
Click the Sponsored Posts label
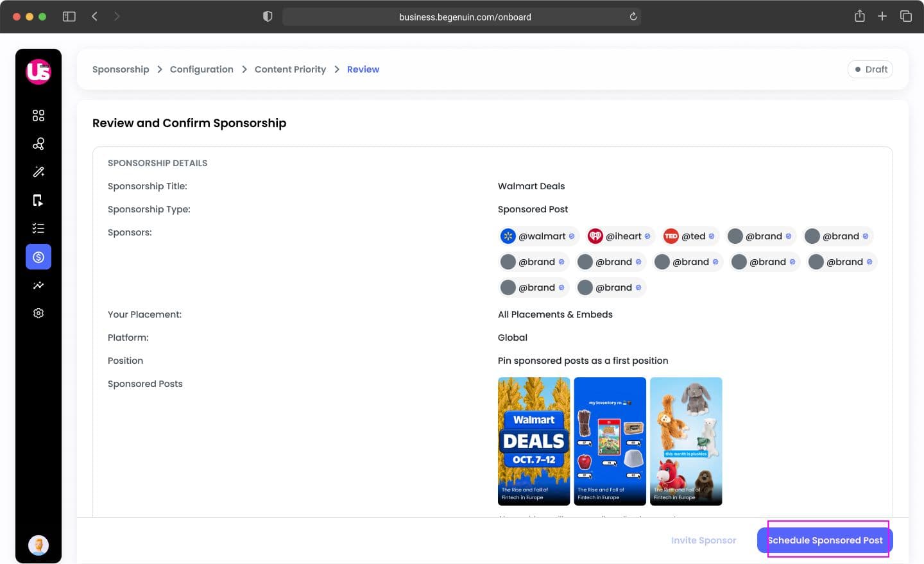click(145, 384)
